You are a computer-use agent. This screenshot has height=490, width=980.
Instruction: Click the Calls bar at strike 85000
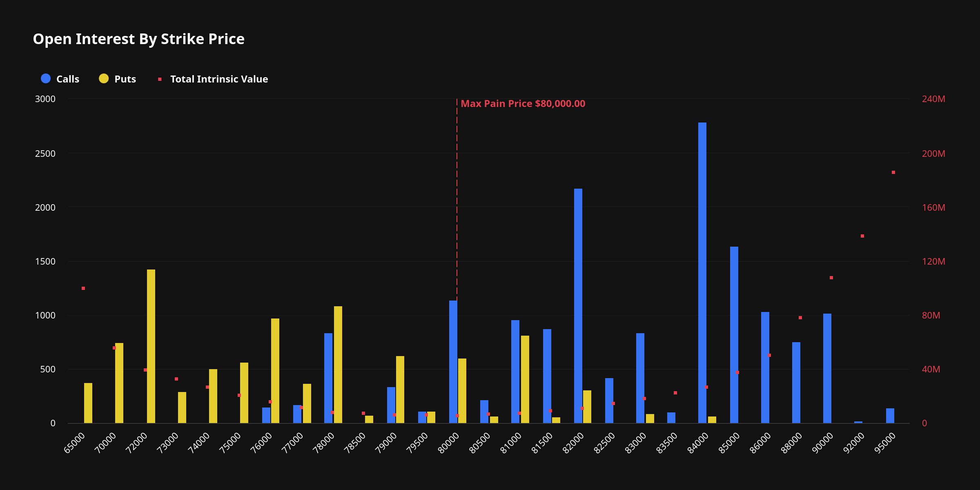click(734, 335)
